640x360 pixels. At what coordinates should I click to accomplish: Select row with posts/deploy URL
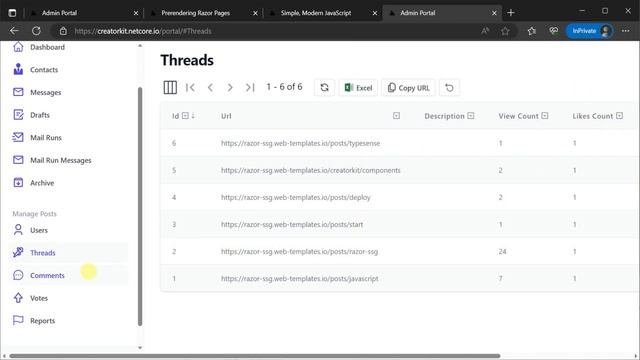[398, 197]
